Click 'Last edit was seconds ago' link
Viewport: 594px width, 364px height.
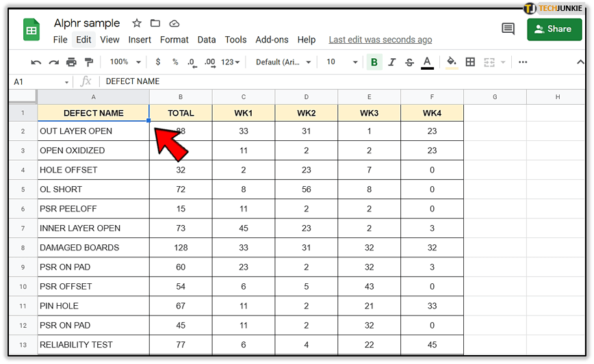coord(380,40)
